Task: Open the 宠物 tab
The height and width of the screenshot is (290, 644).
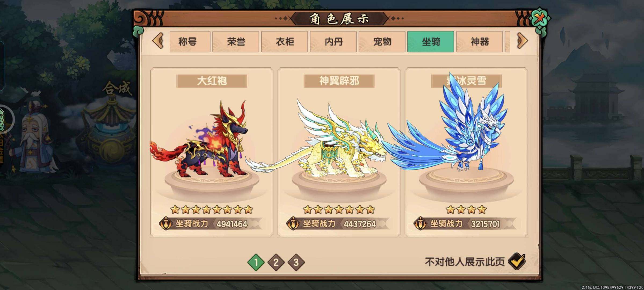Action: click(x=382, y=42)
